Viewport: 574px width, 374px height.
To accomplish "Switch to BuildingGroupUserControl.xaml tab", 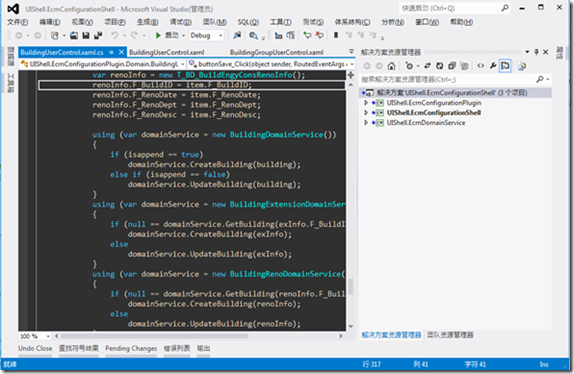I will [276, 52].
